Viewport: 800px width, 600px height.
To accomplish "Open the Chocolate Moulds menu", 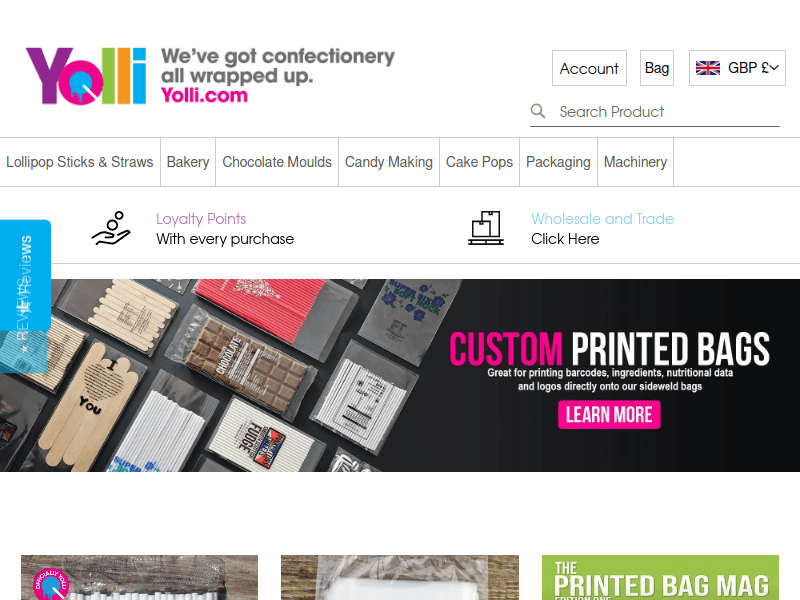I will pos(277,162).
